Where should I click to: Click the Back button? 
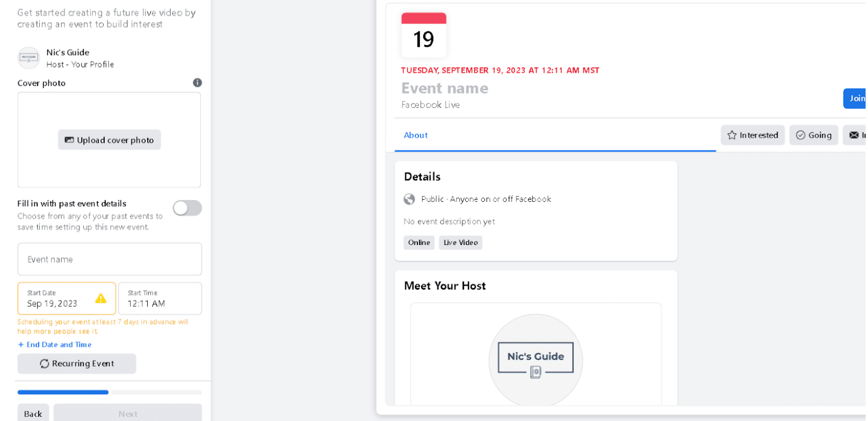33,413
